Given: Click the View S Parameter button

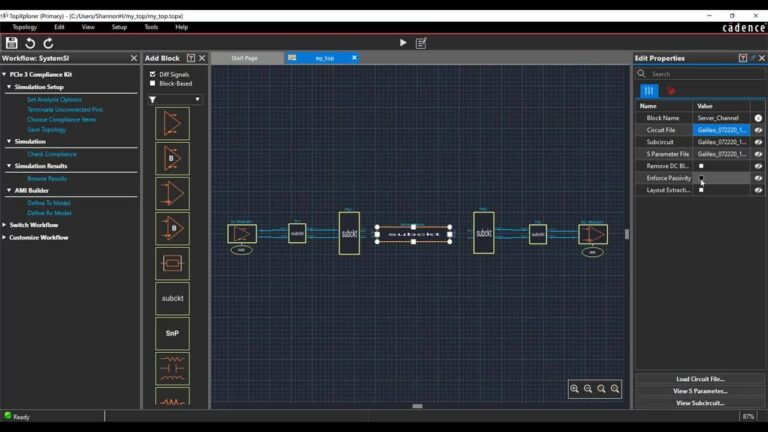Looking at the screenshot, I should click(x=700, y=391).
